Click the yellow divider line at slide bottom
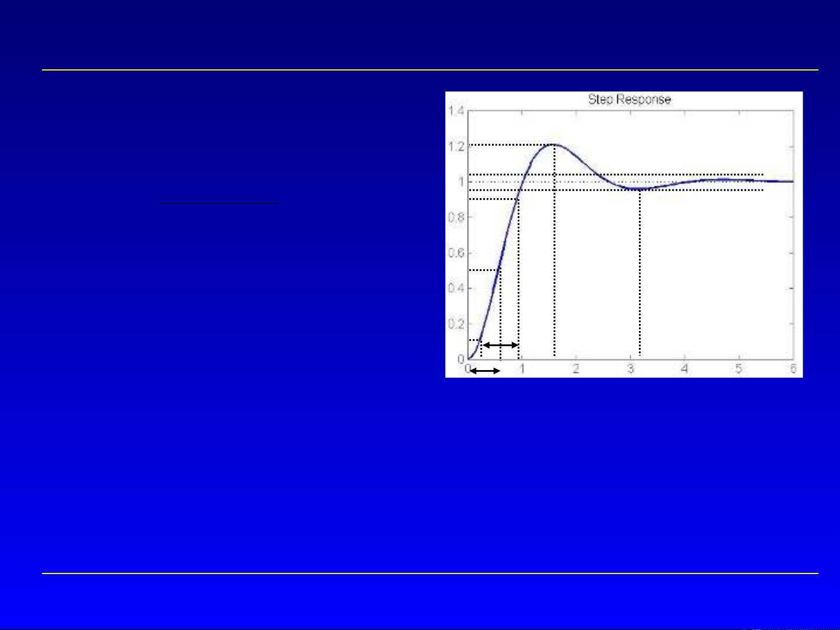 point(430,573)
